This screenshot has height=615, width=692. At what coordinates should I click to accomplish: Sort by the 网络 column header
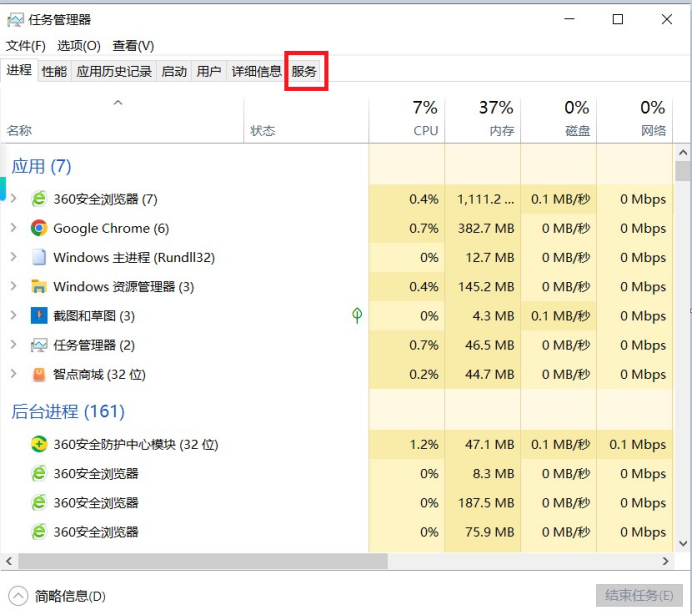coord(635,120)
